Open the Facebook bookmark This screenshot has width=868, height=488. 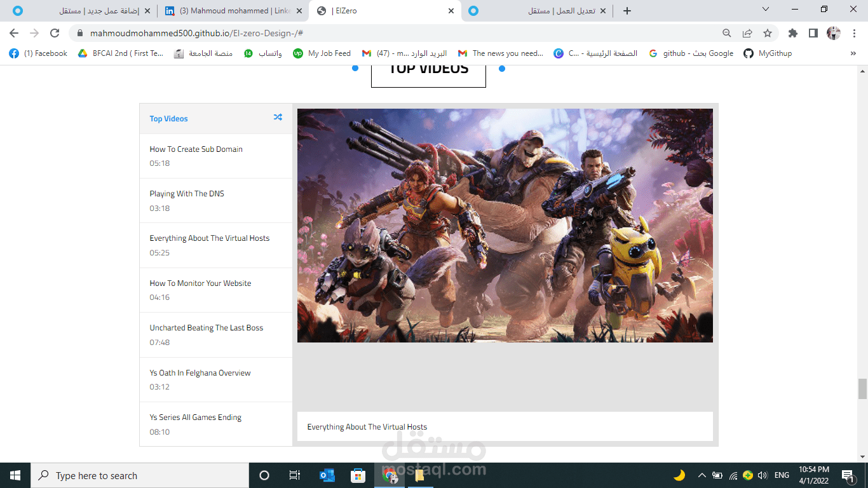tap(38, 53)
